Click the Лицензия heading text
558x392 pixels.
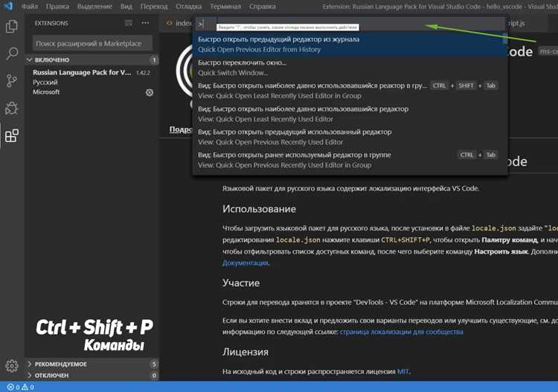coord(246,352)
